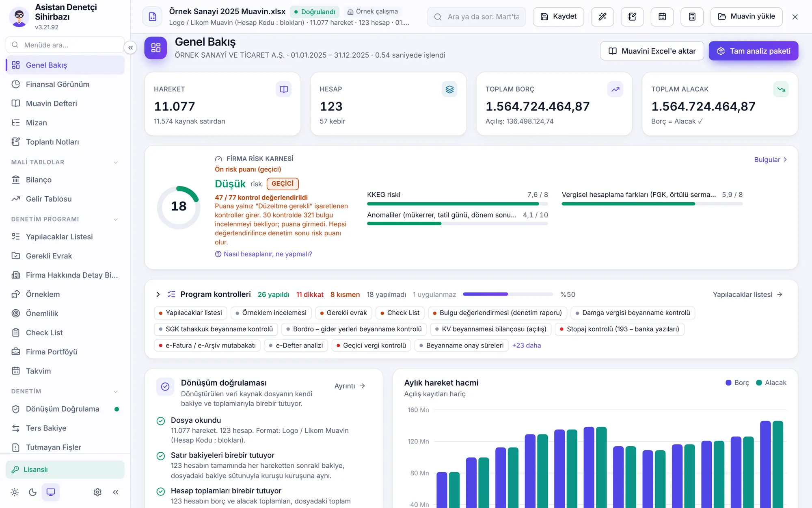The width and height of the screenshot is (812, 508).
Task: Click trending-up icon in Toplam Borç card
Action: [615, 89]
